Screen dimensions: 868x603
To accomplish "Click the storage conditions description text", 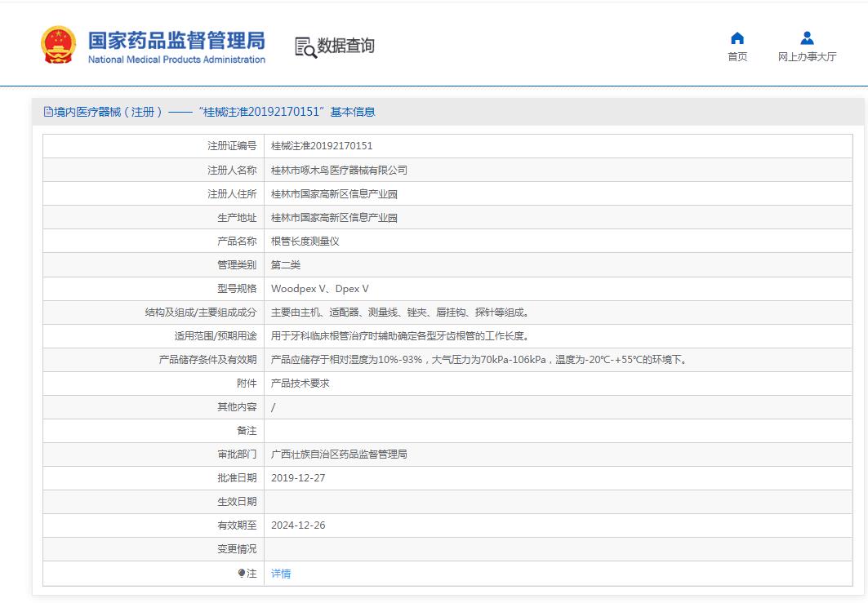I will pos(479,360).
